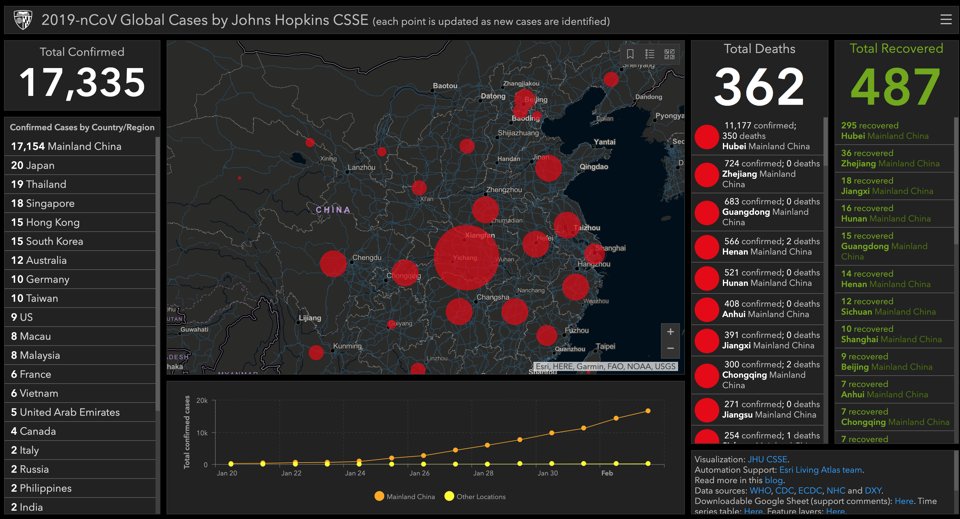
Task: Click red circle icon beside Hunan entry
Action: click(x=707, y=278)
